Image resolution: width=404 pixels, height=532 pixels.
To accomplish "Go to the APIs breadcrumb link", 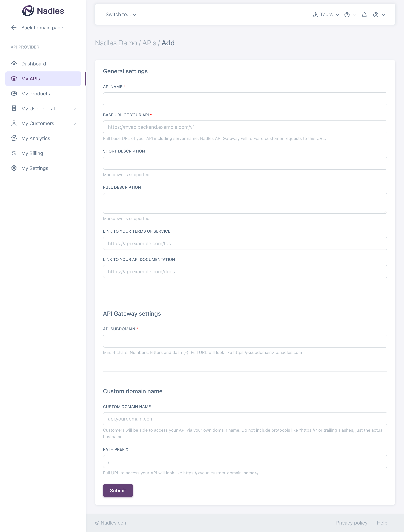I will [149, 43].
